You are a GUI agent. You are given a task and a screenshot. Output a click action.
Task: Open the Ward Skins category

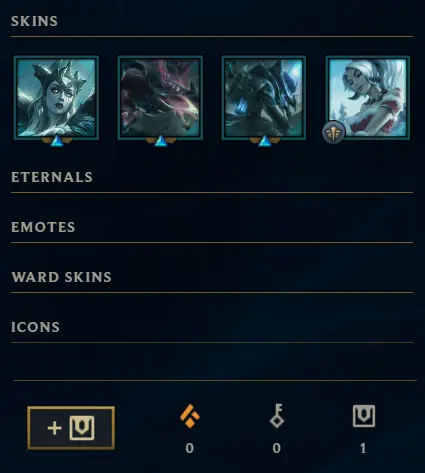(x=61, y=277)
